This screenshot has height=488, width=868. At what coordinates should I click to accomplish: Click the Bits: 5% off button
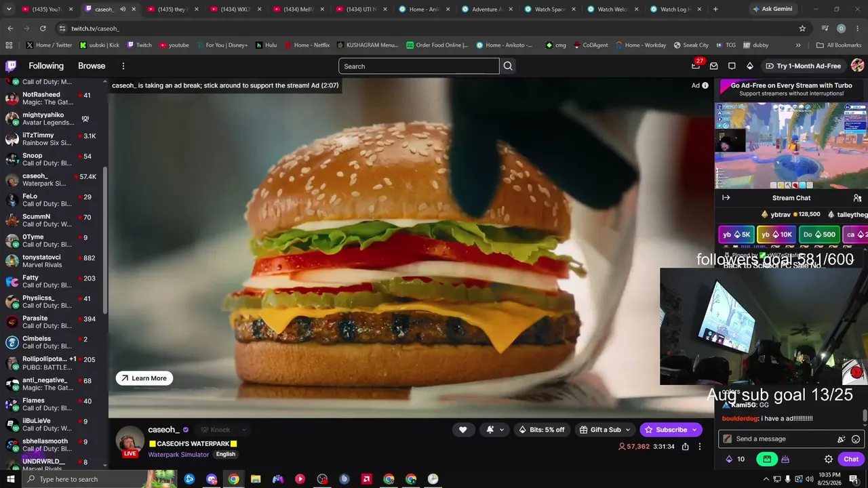(541, 430)
